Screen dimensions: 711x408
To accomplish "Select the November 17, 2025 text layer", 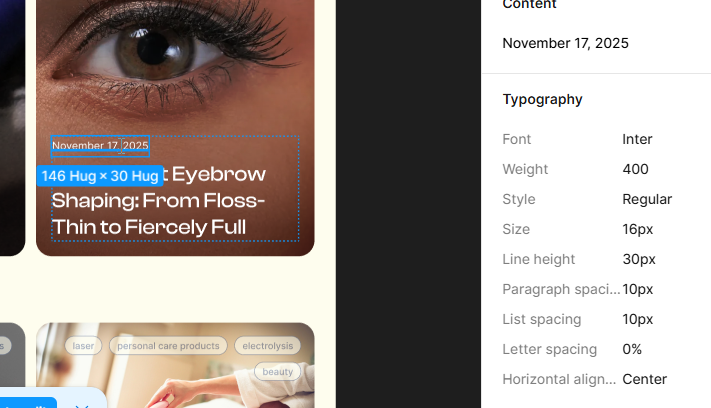I will click(x=100, y=146).
